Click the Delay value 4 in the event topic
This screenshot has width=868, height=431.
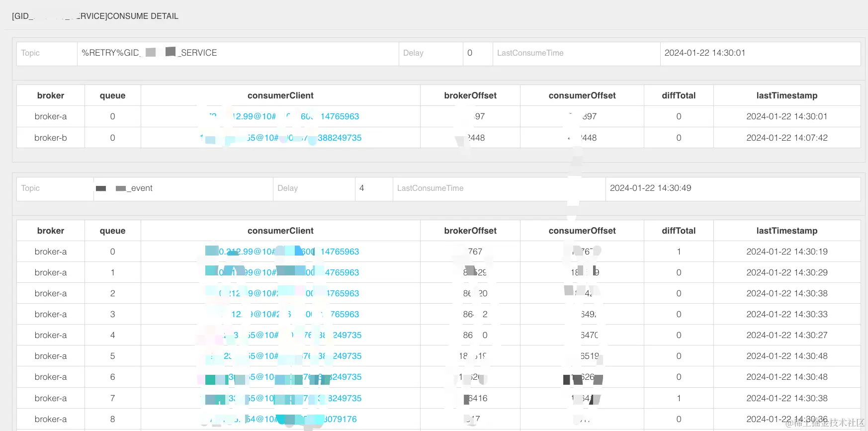click(361, 188)
